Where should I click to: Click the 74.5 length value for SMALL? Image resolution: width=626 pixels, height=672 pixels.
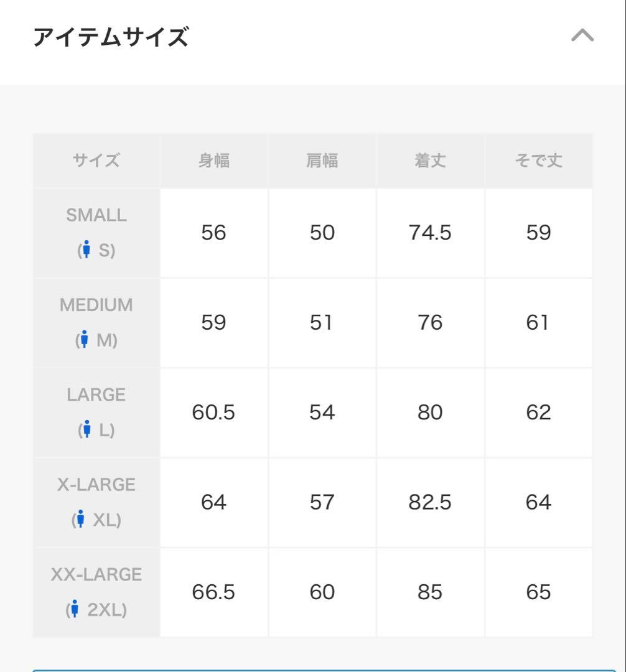(430, 233)
